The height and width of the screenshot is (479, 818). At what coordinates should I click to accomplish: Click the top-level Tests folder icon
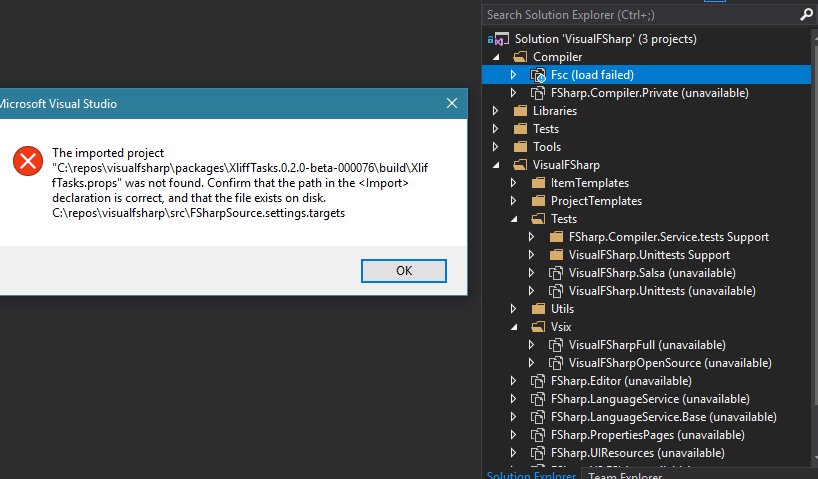[x=520, y=129]
